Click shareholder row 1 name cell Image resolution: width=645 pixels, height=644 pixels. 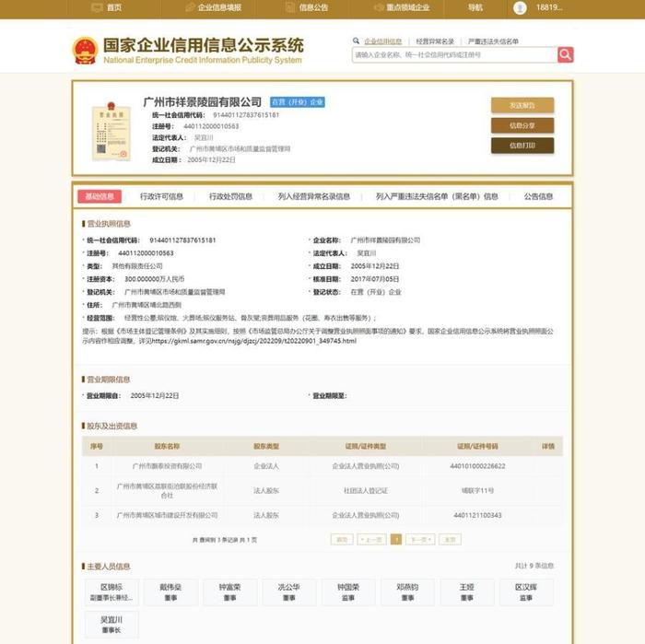[x=167, y=466]
